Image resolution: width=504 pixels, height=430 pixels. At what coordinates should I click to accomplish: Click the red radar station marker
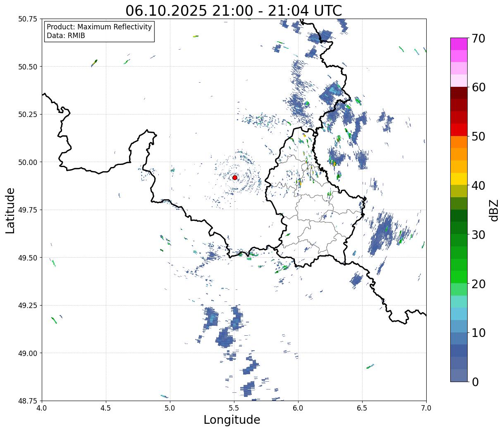pos(235,177)
